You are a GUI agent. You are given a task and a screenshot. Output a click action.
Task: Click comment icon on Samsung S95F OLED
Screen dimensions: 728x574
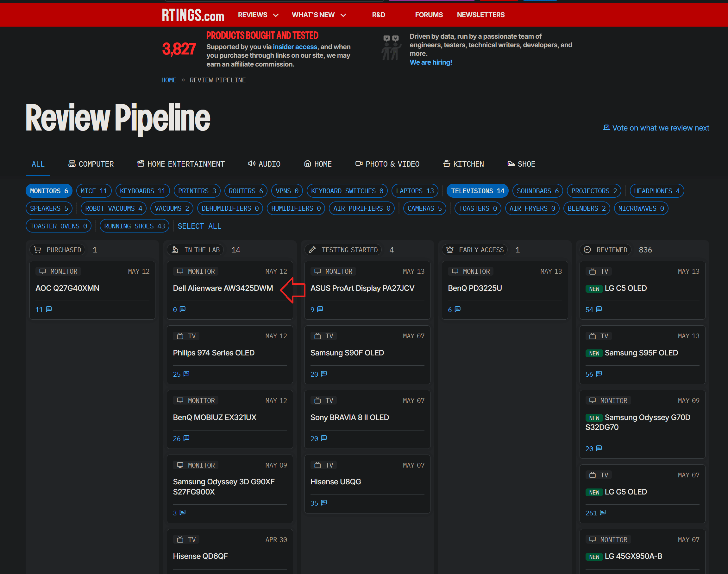coord(599,374)
